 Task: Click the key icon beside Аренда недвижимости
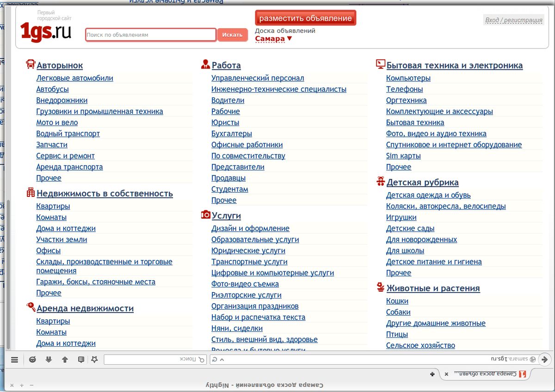[x=31, y=307]
